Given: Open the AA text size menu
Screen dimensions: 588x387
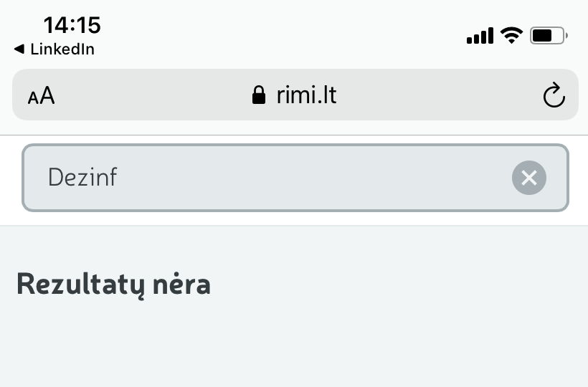Looking at the screenshot, I should click(x=41, y=95).
